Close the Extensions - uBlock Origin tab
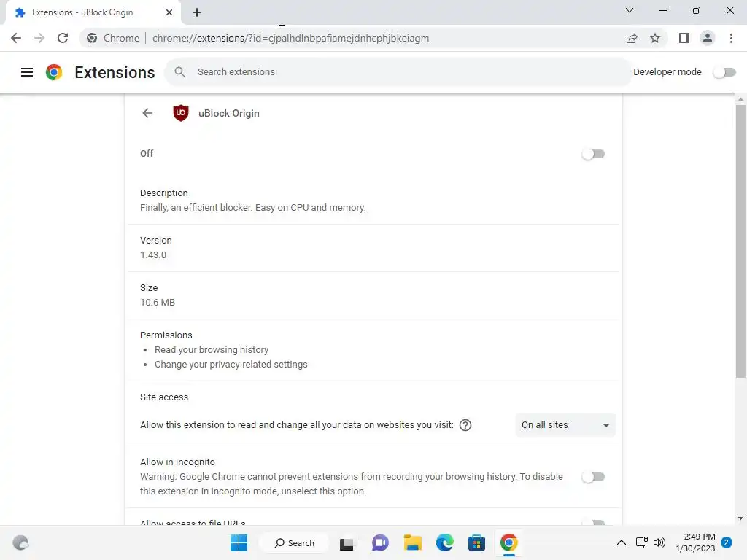This screenshot has height=560, width=747. tap(169, 12)
